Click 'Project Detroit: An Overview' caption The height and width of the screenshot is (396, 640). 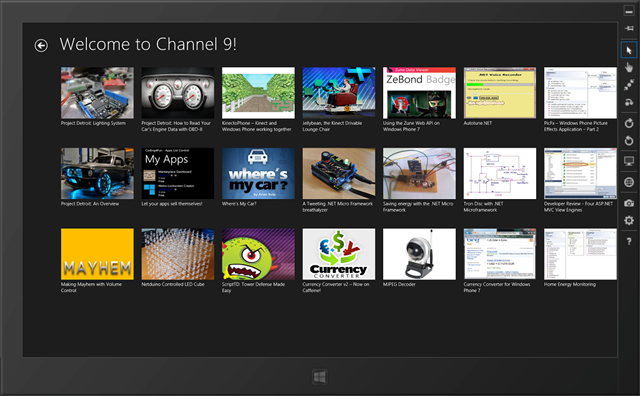tap(90, 204)
